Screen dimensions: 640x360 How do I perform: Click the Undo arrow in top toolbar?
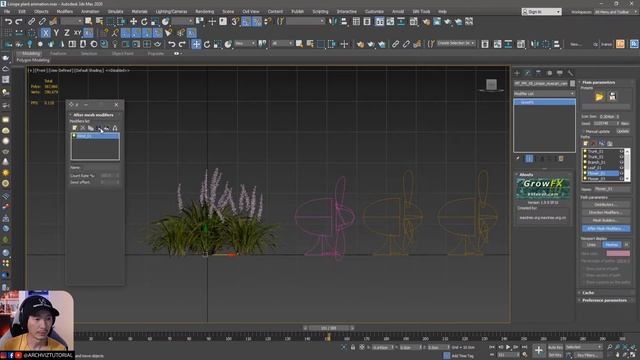coord(8,22)
